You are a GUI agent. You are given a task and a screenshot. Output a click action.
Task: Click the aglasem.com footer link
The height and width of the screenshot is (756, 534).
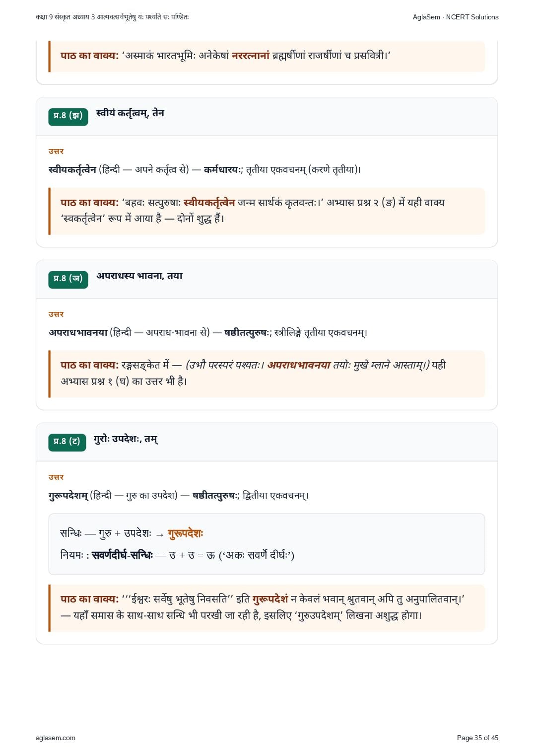[x=56, y=738]
